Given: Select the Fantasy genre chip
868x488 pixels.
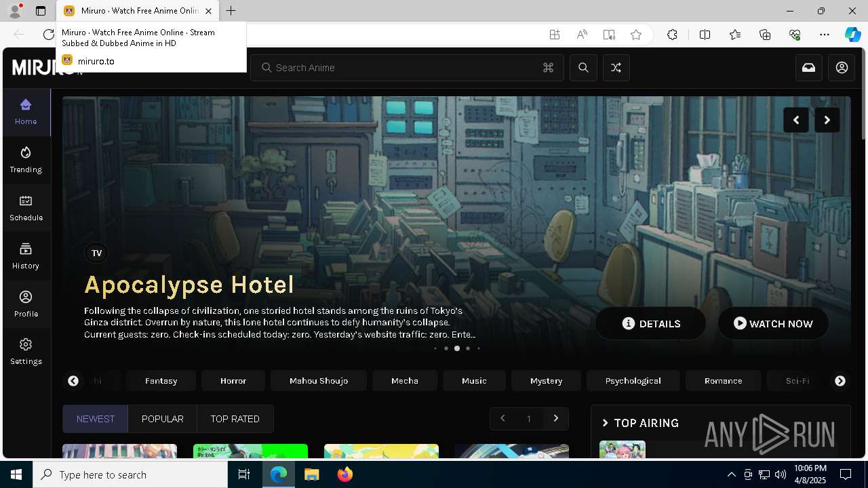Looking at the screenshot, I should tap(161, 381).
